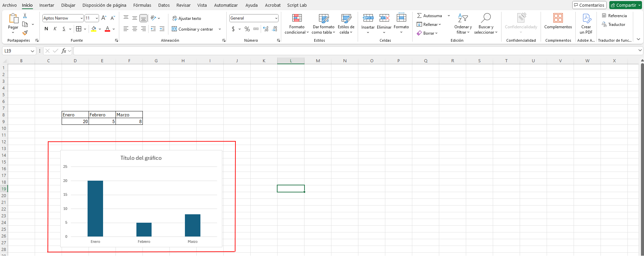The image size is (644, 256).
Task: Open the Complementos add-ins icon
Action: [558, 19]
